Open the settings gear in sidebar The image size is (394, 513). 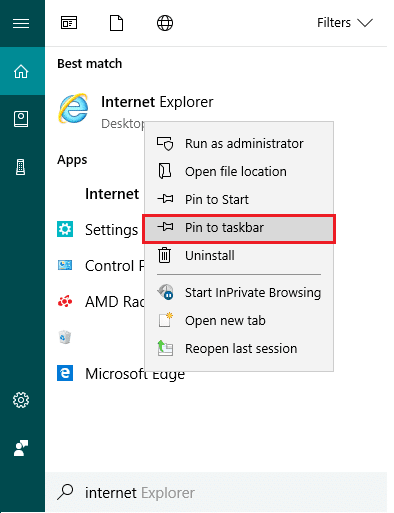pyautogui.click(x=21, y=400)
